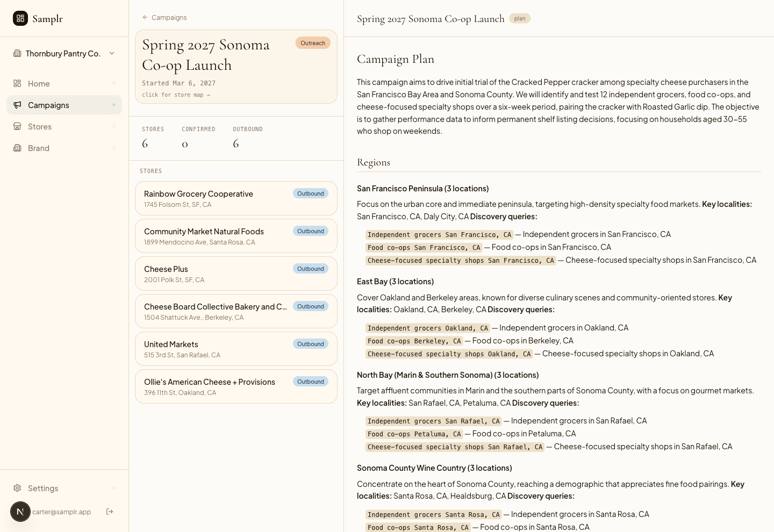Click Outbound badge on Community Market Natural Foods
The width and height of the screenshot is (774, 532).
click(x=311, y=231)
